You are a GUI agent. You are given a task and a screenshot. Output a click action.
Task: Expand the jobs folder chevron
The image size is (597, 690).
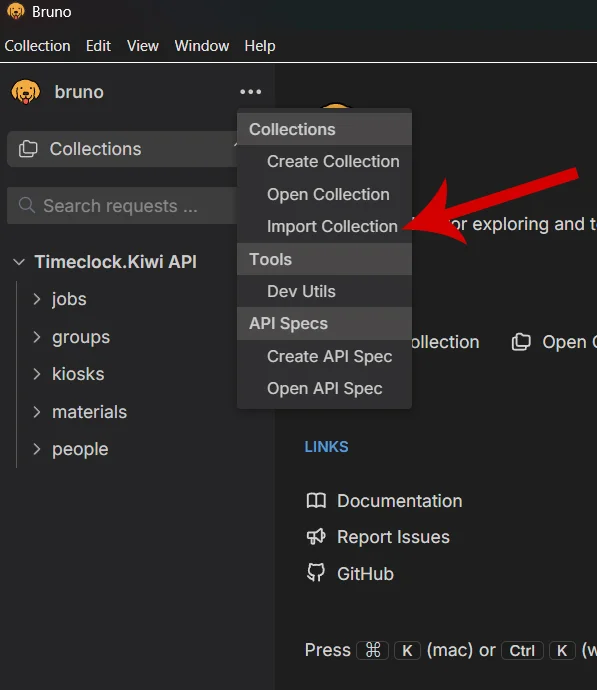(x=37, y=299)
